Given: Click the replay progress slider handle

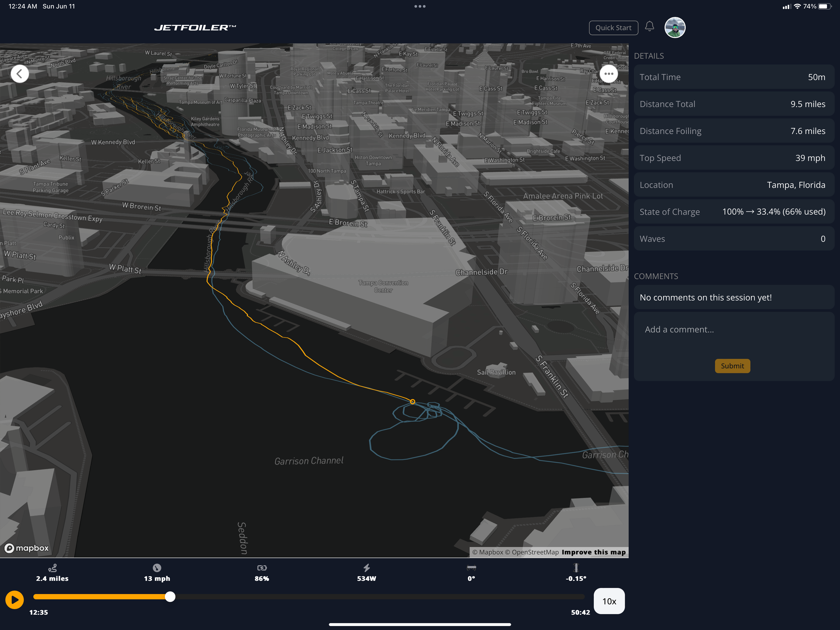Looking at the screenshot, I should 170,596.
